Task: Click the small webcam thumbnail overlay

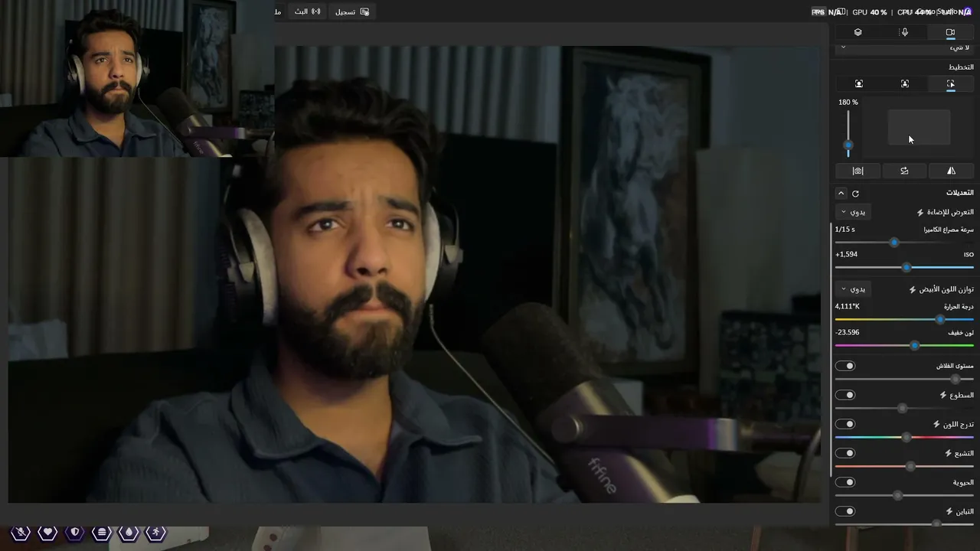Action: (138, 78)
